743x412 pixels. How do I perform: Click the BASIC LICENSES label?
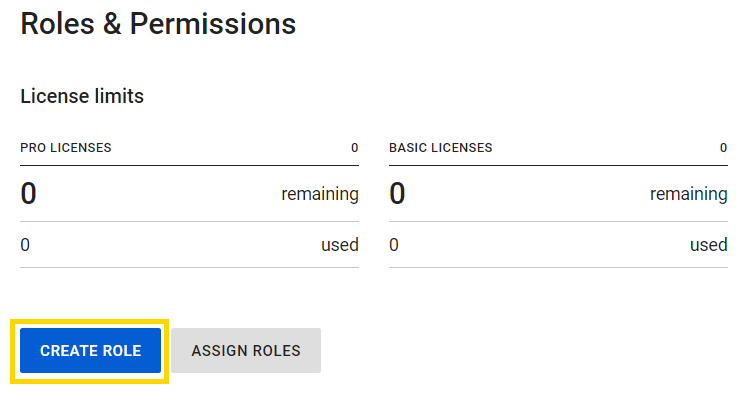click(x=440, y=148)
